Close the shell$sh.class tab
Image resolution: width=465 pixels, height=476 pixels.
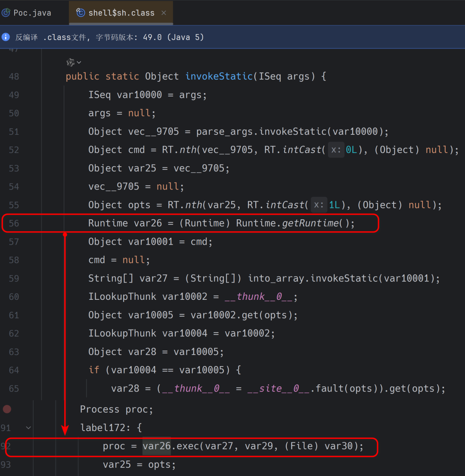pyautogui.click(x=164, y=13)
